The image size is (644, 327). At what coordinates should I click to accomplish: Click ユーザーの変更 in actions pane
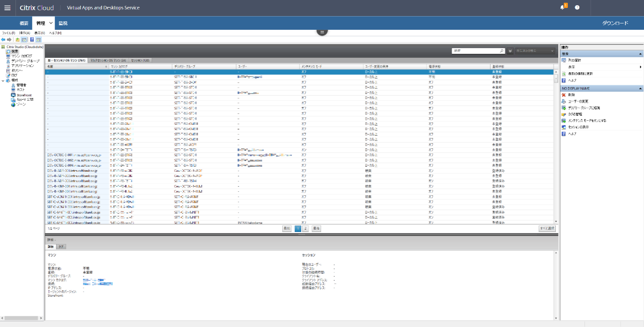pos(578,101)
